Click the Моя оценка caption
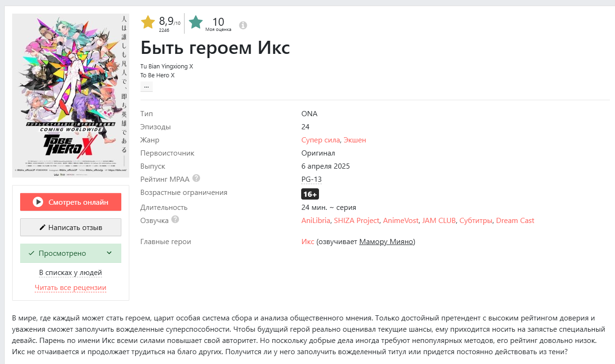Image resolution: width=615 pixels, height=364 pixels. pos(218,30)
